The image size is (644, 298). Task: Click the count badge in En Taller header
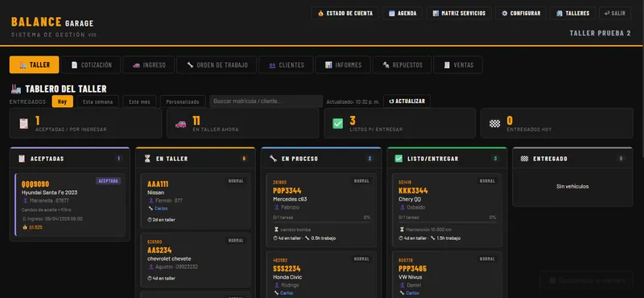(244, 159)
